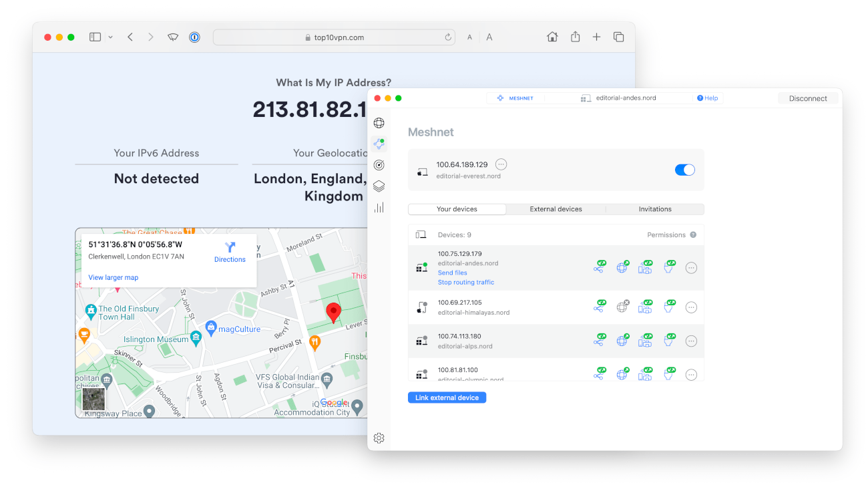Select the target-shaped sidebar icon
868x483 pixels.
[x=379, y=164]
